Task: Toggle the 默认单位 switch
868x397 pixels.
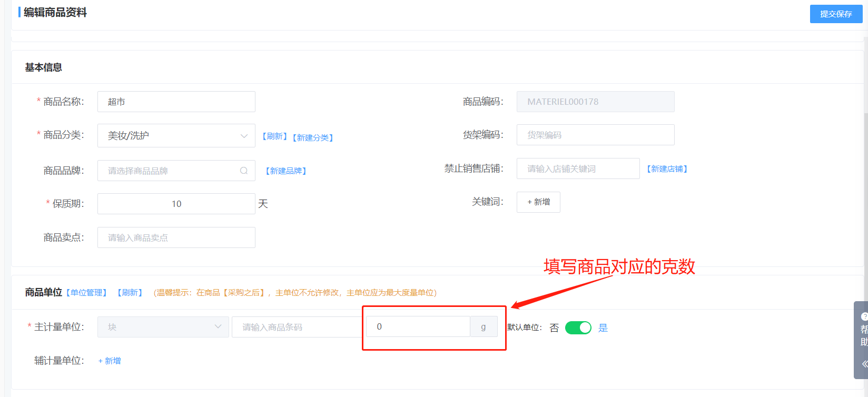Action: (578, 327)
